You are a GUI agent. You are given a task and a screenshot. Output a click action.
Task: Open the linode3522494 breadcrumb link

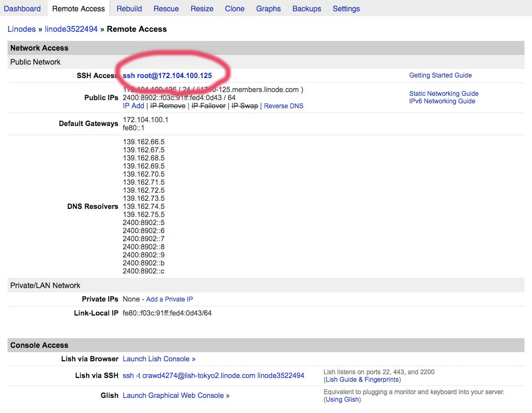(71, 29)
